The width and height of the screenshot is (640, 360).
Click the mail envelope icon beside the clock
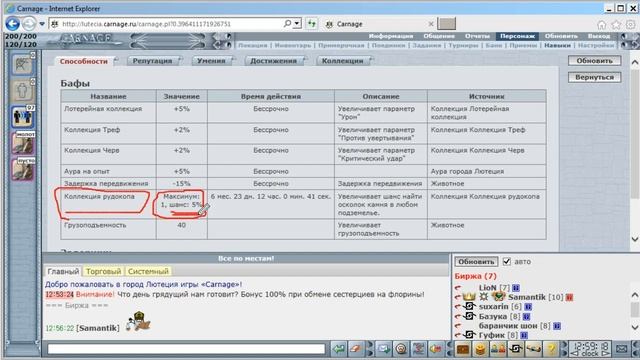coord(622,349)
